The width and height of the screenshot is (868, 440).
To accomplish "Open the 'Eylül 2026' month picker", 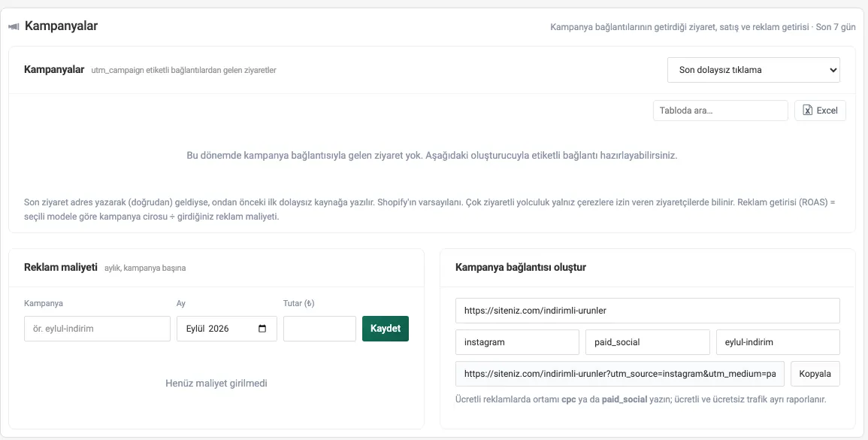I will coord(227,329).
